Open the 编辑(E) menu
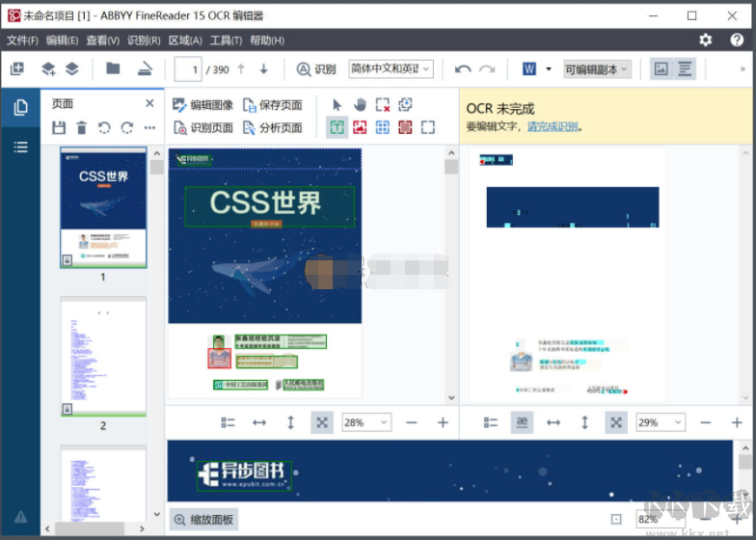Image resolution: width=756 pixels, height=540 pixels. coord(62,40)
